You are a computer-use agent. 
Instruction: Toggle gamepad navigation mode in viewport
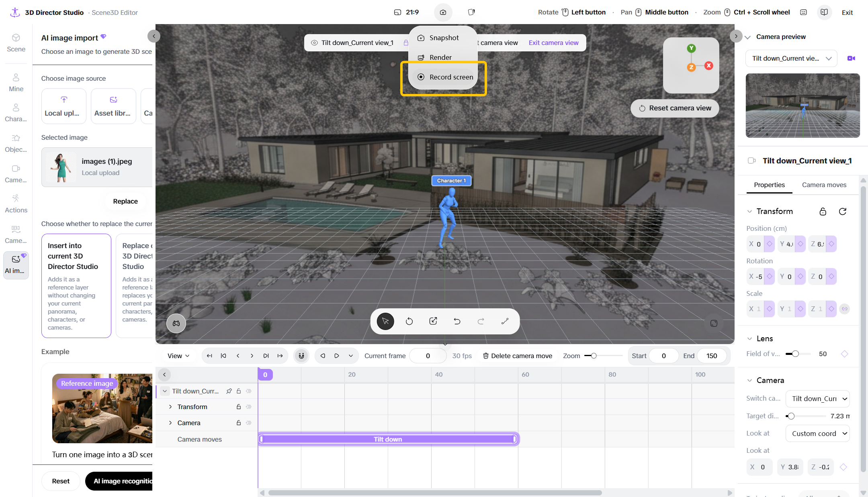click(x=176, y=323)
